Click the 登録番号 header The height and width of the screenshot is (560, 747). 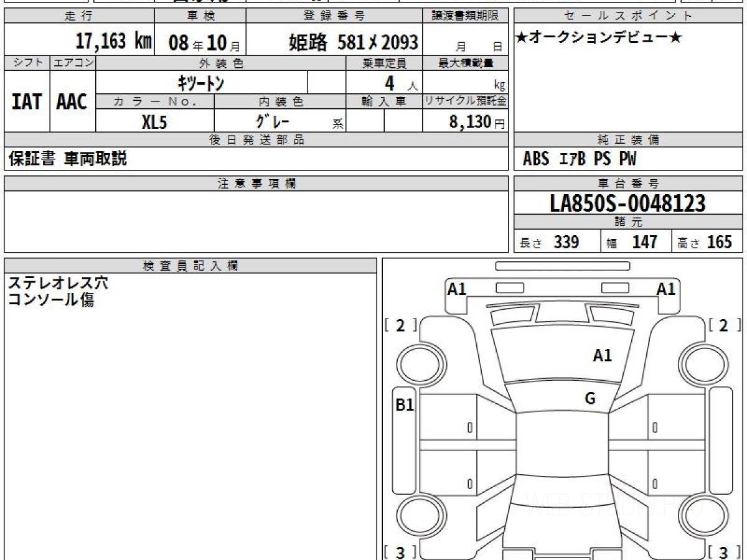335,16
